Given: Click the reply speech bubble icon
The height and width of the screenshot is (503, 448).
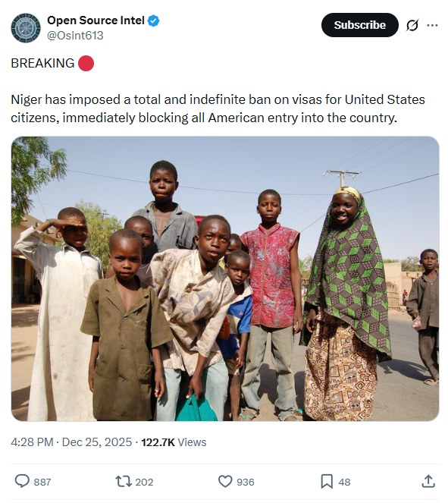Looking at the screenshot, I should pyautogui.click(x=22, y=482).
